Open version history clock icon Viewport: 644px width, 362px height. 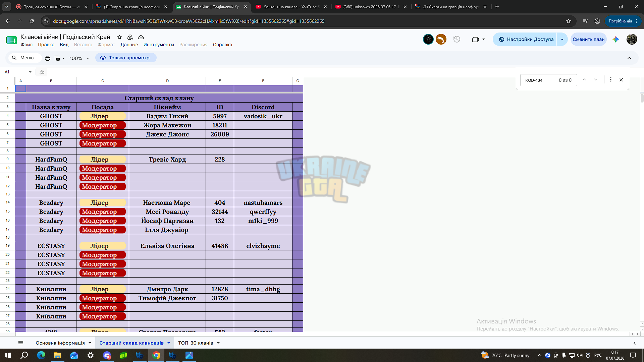click(x=457, y=39)
